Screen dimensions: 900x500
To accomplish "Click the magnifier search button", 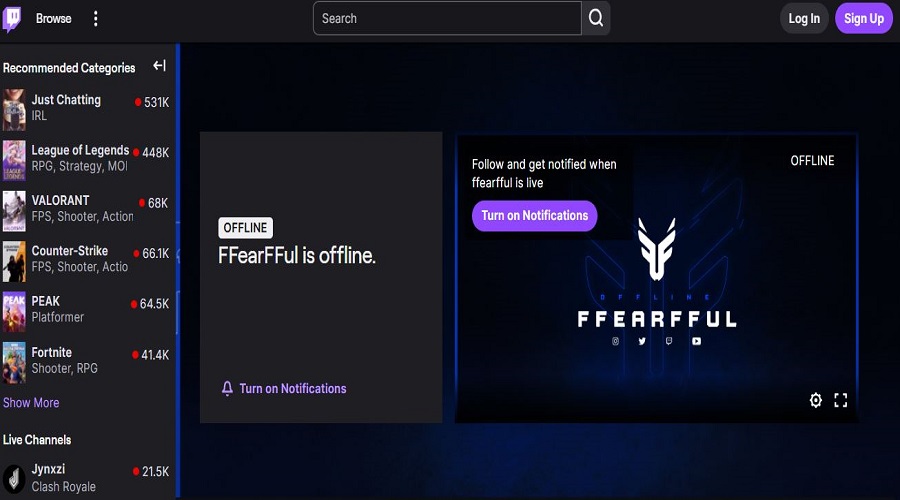I will pyautogui.click(x=596, y=18).
